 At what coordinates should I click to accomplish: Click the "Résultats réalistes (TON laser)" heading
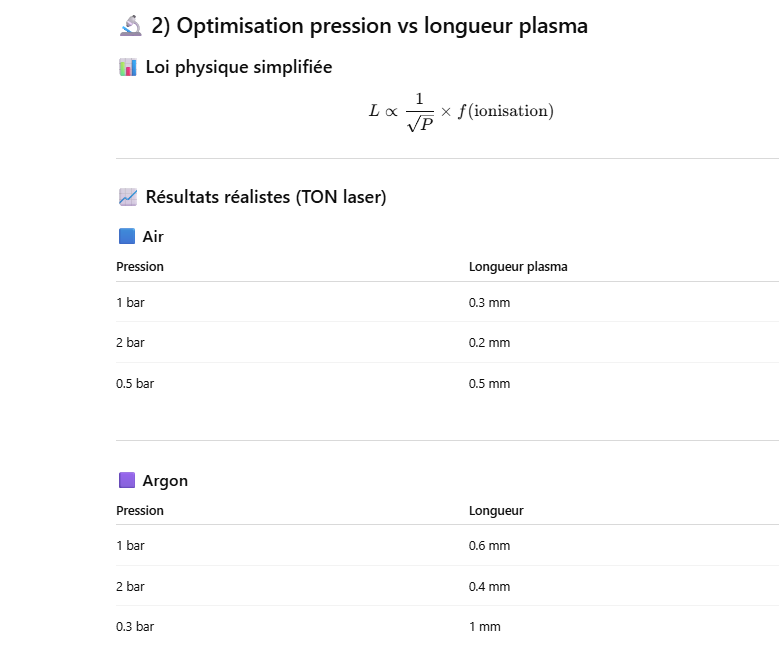pos(266,197)
